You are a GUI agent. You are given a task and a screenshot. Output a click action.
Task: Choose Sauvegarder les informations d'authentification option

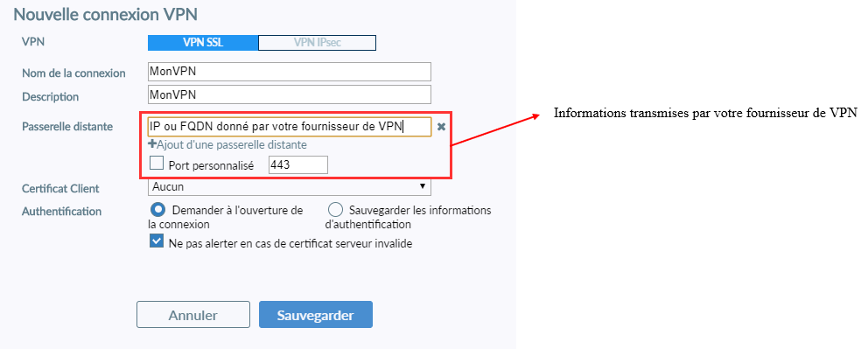[x=335, y=210]
